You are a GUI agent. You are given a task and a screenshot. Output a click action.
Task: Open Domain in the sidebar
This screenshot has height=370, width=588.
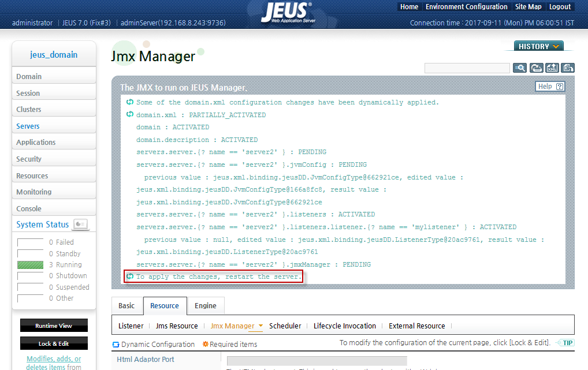coord(54,76)
